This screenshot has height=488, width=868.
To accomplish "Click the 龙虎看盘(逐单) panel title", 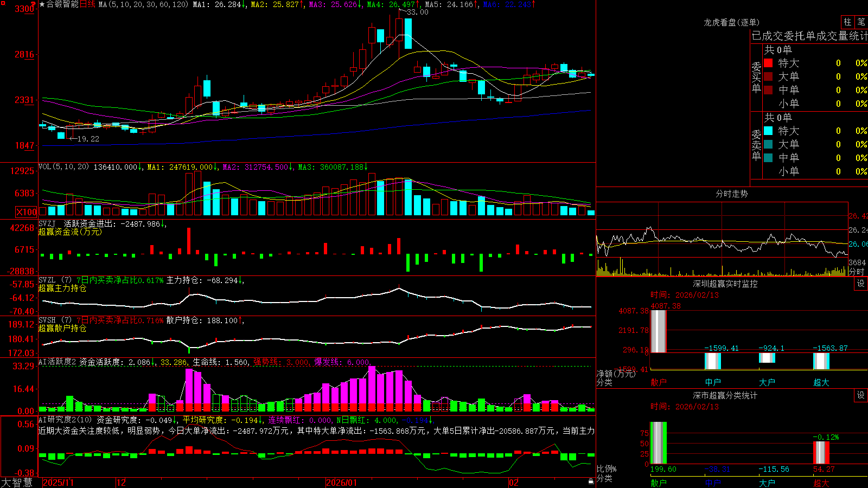I will coord(731,22).
